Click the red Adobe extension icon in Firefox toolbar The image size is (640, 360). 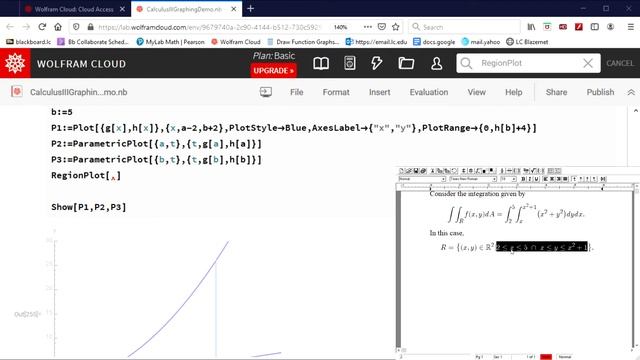(x=579, y=27)
